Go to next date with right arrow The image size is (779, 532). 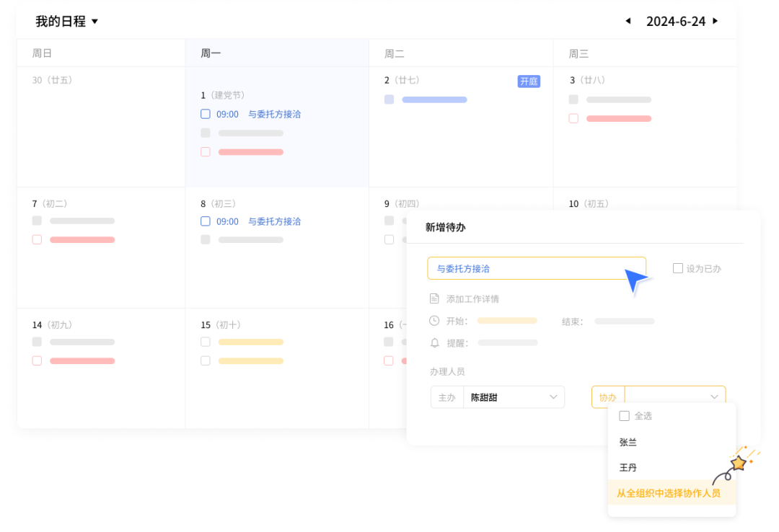(x=715, y=21)
